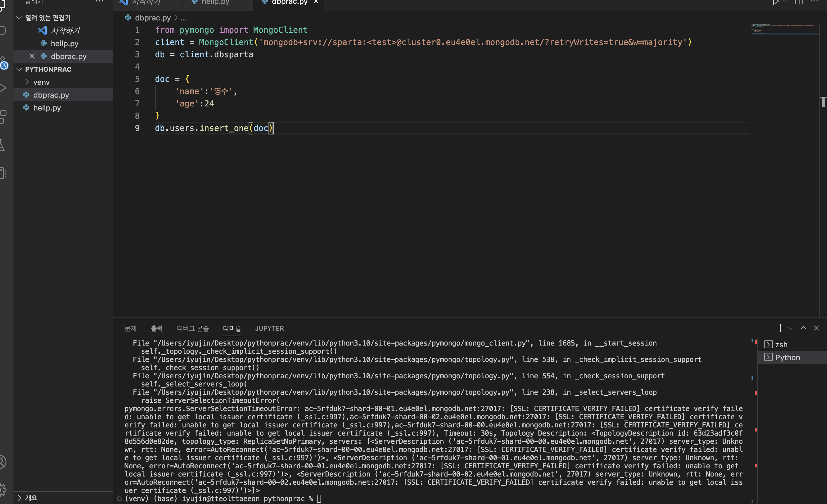This screenshot has height=504, width=827.
Task: Select the 터미널 panel tab
Action: click(232, 328)
